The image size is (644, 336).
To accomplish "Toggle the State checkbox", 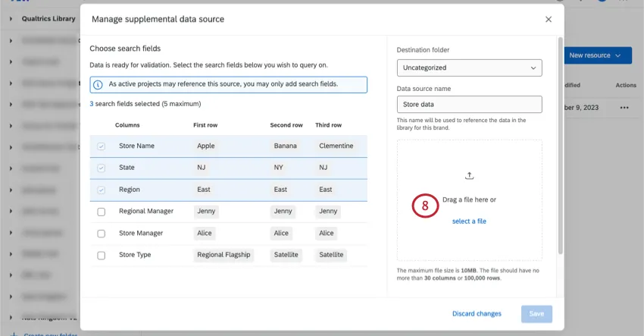I will pyautogui.click(x=102, y=168).
